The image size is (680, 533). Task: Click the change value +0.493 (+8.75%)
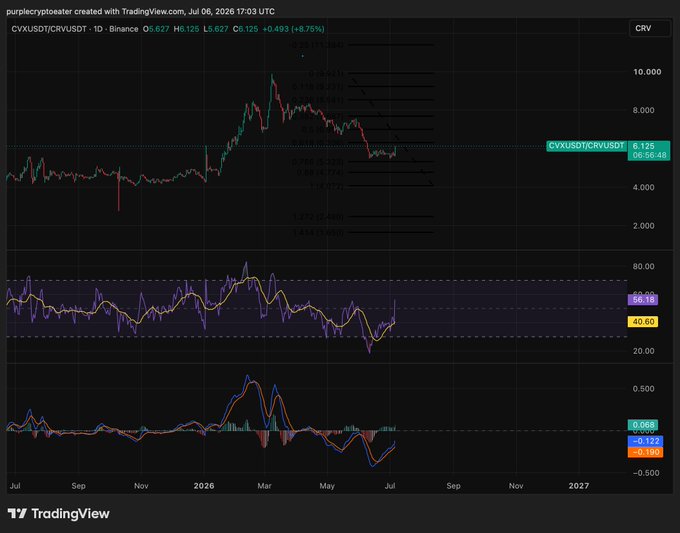coord(293,29)
